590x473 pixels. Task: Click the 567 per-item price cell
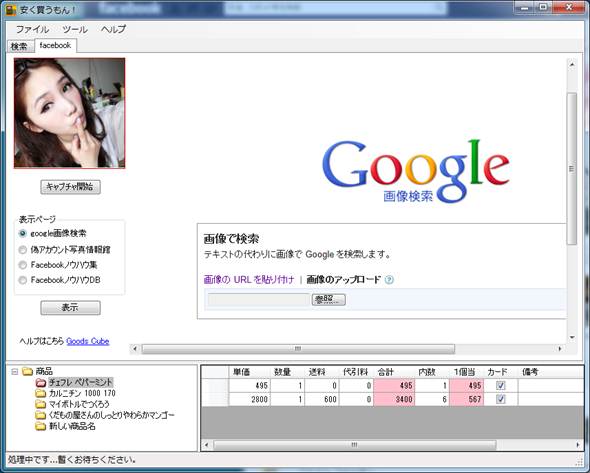click(467, 399)
